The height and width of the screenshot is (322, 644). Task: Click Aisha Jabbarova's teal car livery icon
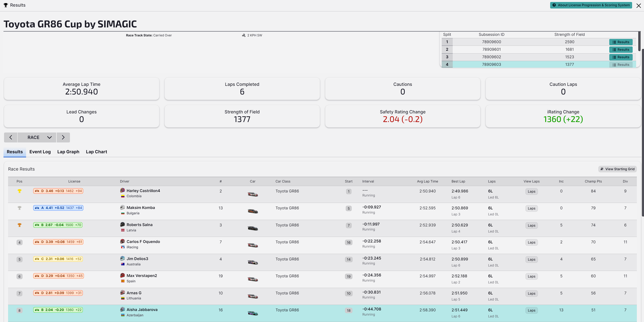click(252, 313)
